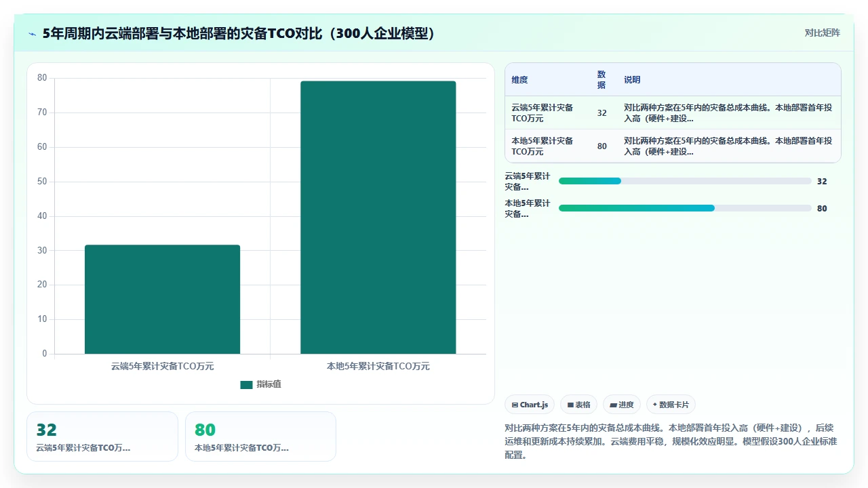
Task: Click x-axis label 本地5年累计灾备TCO万元
Action: (378, 366)
